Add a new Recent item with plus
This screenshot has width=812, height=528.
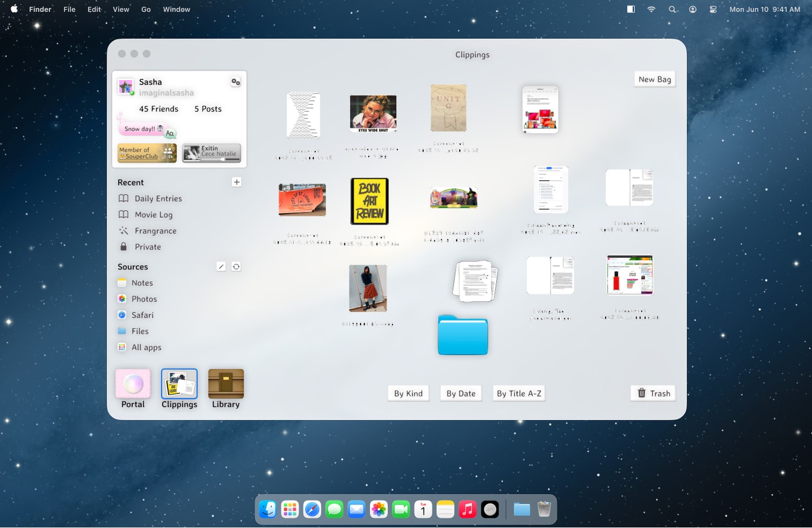coord(237,182)
